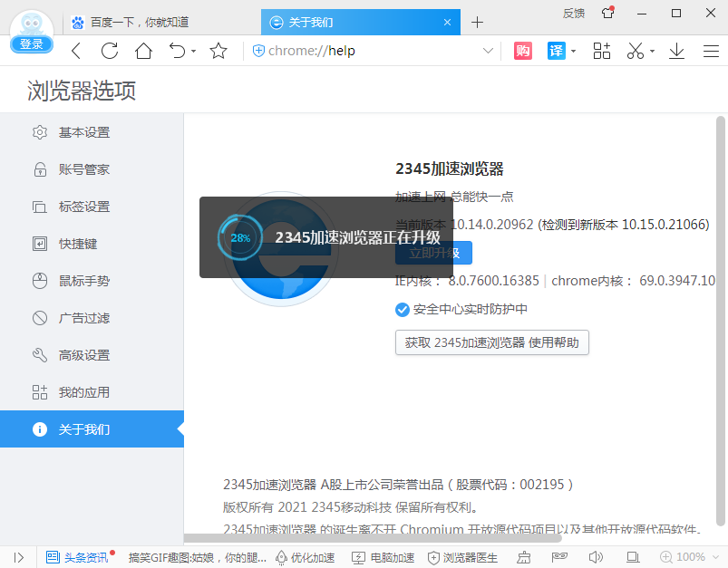Toggle the sidebar expand icon in status bar
This screenshot has width=728, height=568.
pyautogui.click(x=18, y=557)
